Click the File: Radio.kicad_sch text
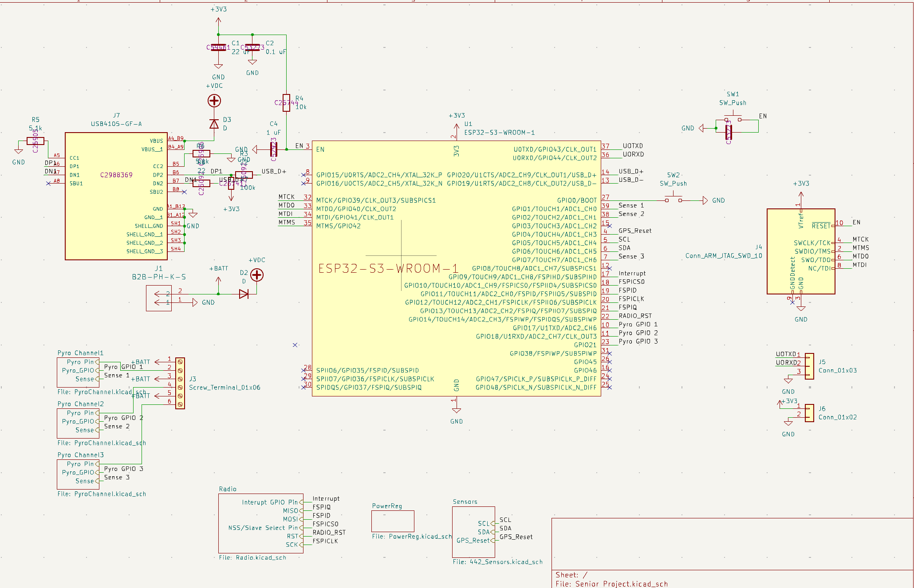 click(x=252, y=557)
